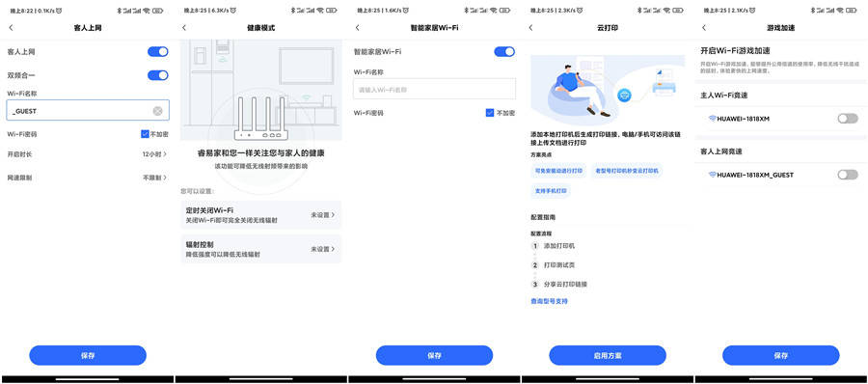This screenshot has width=868, height=384.
Task: Tap the 支持手机打印 tag
Action: click(x=551, y=191)
